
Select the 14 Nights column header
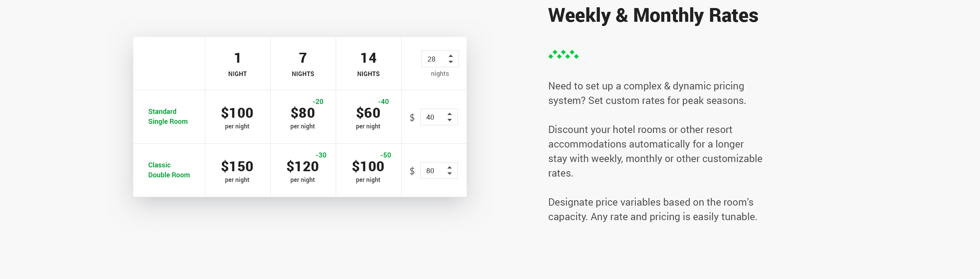[x=369, y=63]
